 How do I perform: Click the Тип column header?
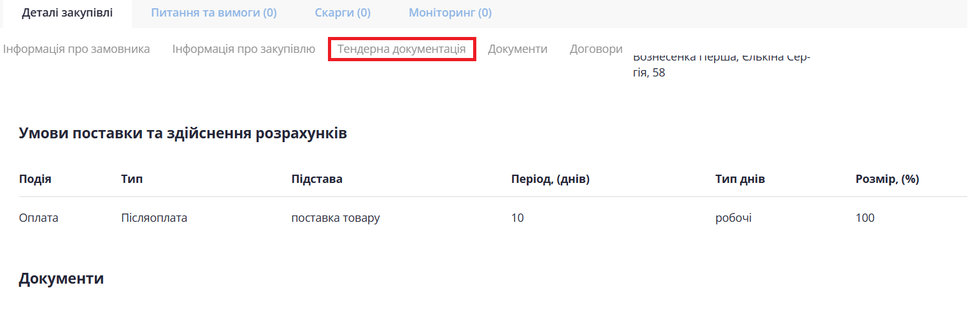(132, 179)
